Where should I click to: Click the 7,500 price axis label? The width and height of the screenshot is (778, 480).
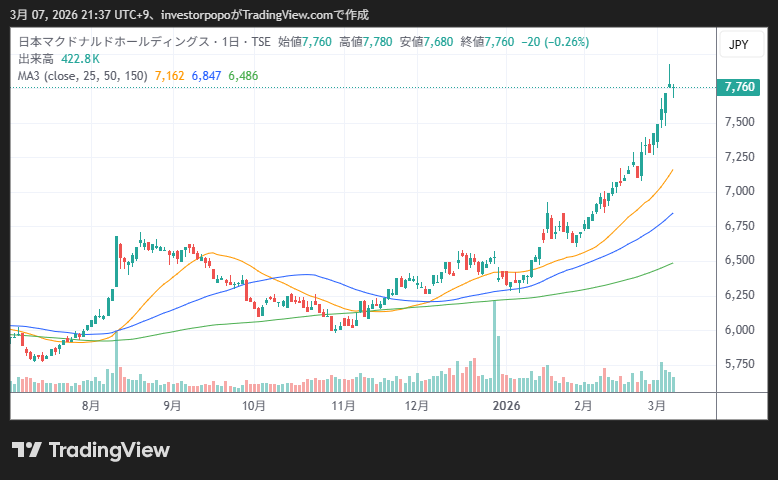point(739,122)
